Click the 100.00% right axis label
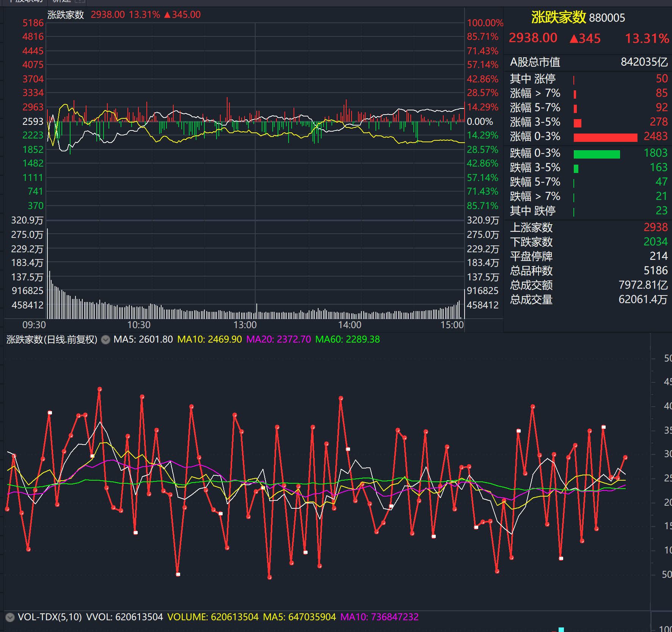Screen dimensions: 672x632 click(x=485, y=23)
